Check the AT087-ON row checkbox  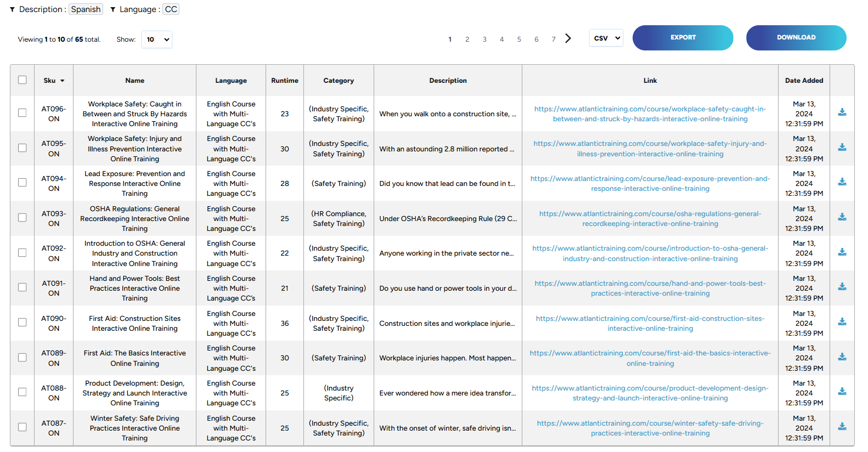[22, 427]
